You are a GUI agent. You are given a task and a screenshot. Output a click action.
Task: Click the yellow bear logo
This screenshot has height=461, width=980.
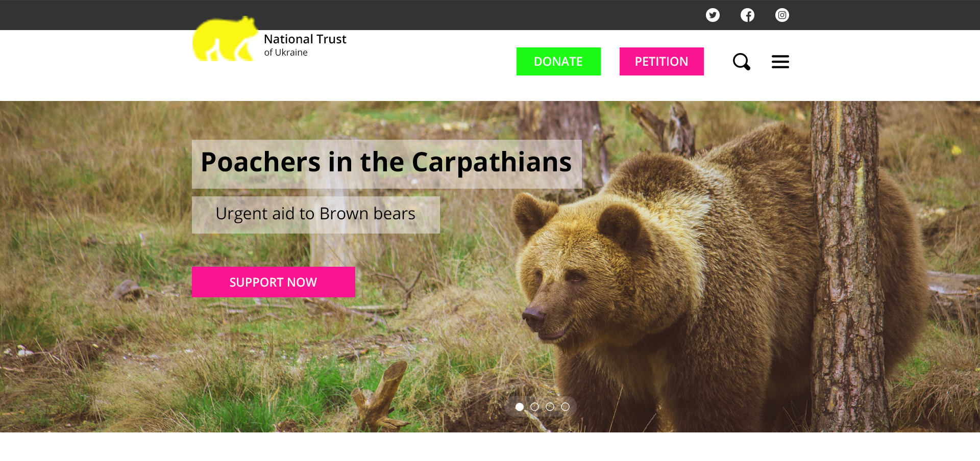[225, 39]
